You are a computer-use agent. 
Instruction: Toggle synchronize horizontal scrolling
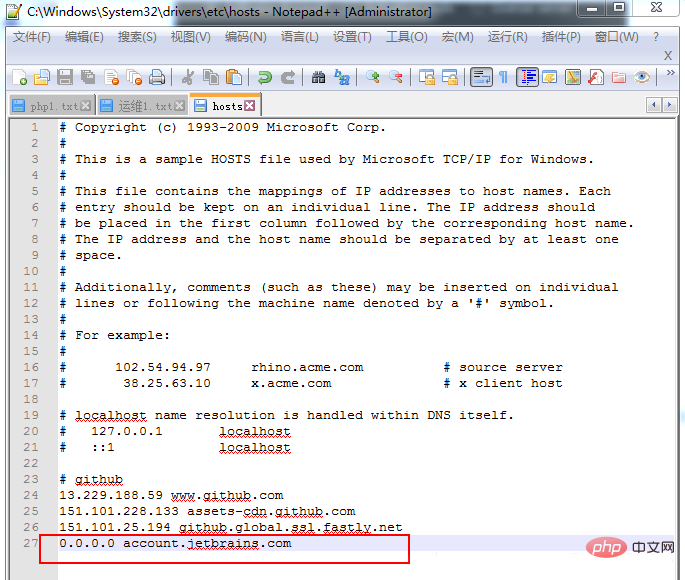pyautogui.click(x=450, y=77)
